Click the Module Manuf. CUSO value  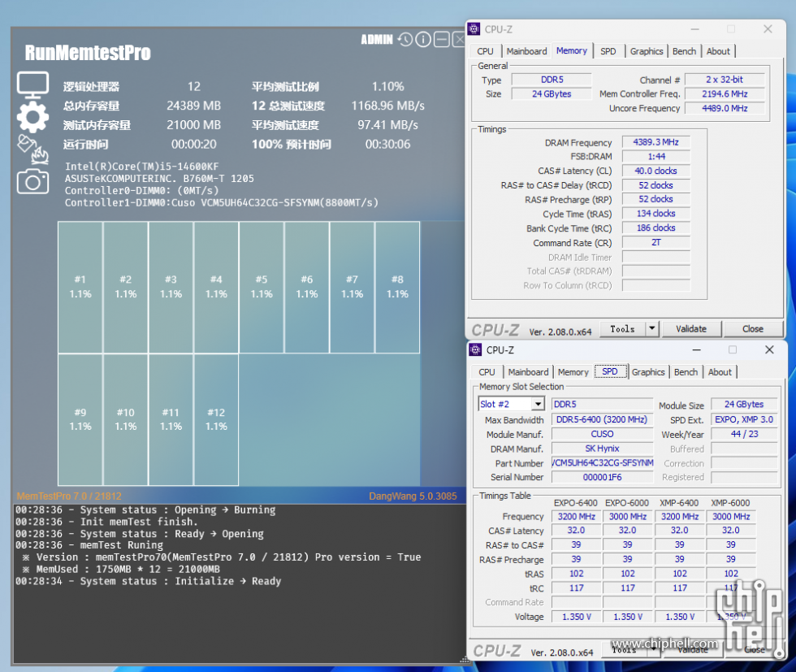tap(602, 434)
